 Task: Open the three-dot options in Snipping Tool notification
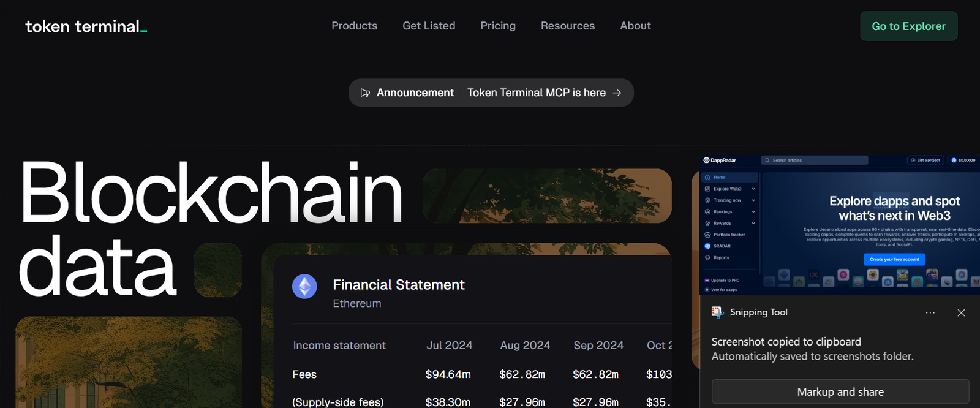(x=930, y=312)
